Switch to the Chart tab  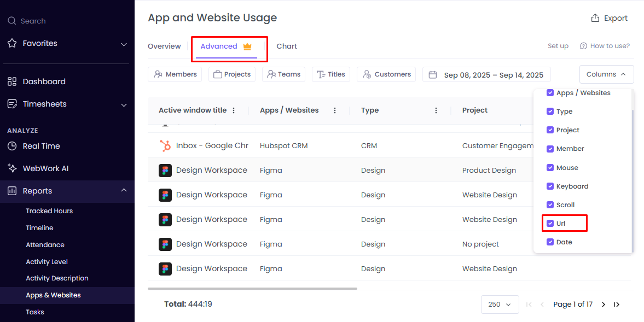pyautogui.click(x=287, y=46)
